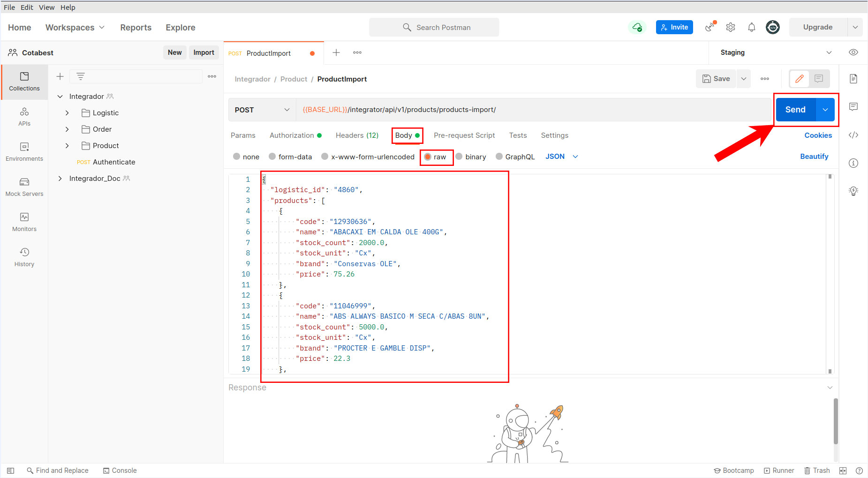This screenshot has height=478, width=868.
Task: Open the two-pane layout icon in status bar
Action: click(843, 471)
